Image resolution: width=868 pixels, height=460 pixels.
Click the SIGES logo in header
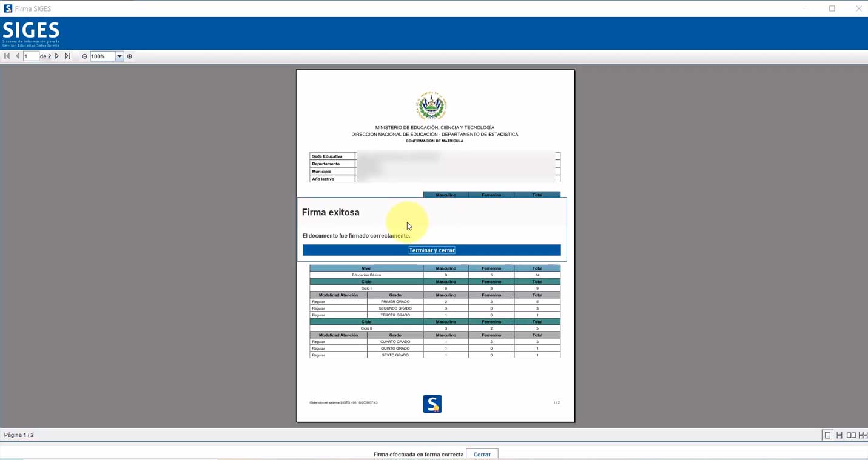pos(31,33)
